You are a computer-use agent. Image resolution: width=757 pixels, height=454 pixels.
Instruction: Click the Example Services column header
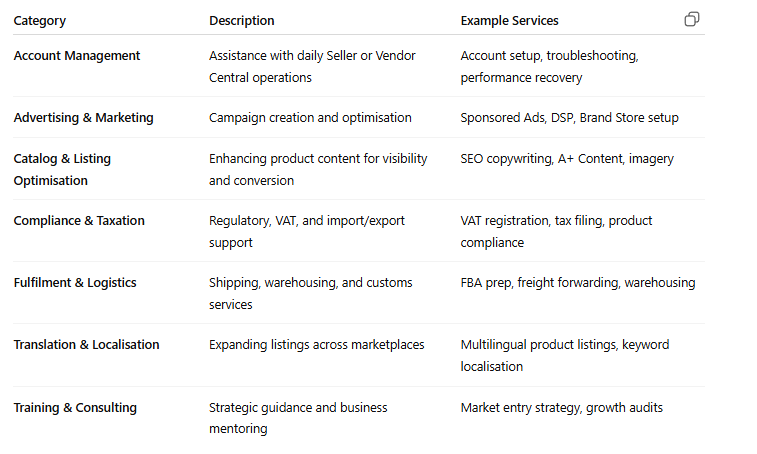tap(509, 21)
